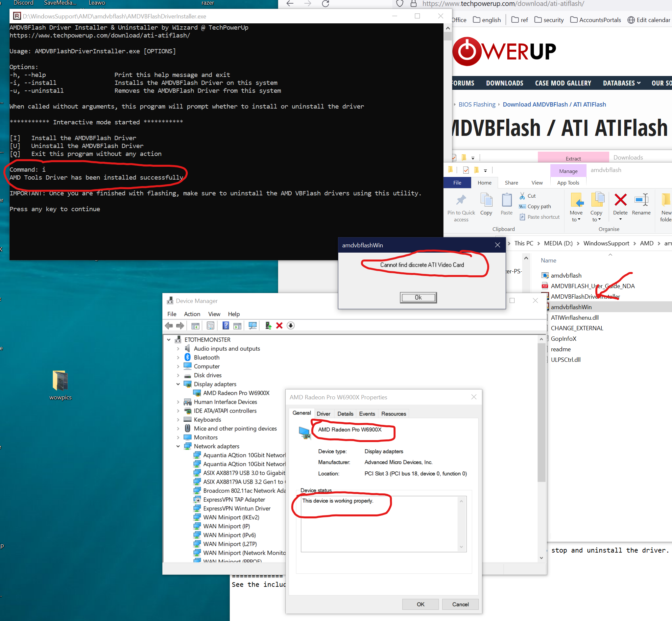Expand the Keyboards node
This screenshot has height=621, width=672.
pos(178,420)
